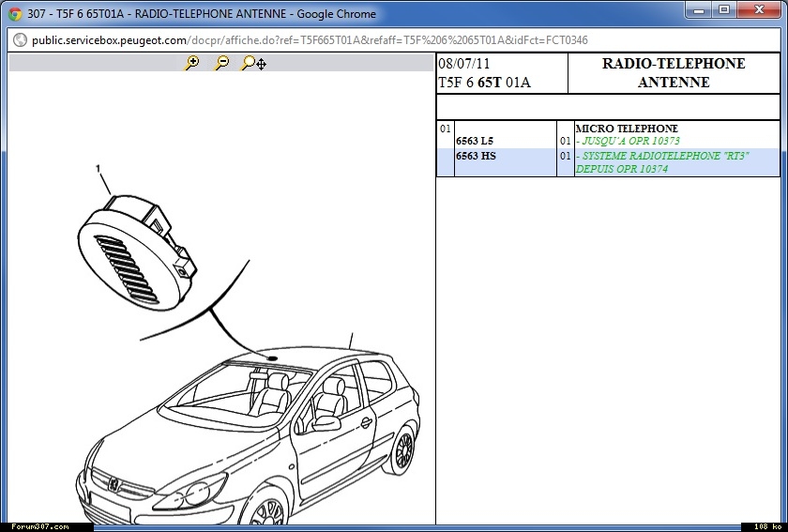
Task: Click callout number 1 on the diagram
Action: 98,169
